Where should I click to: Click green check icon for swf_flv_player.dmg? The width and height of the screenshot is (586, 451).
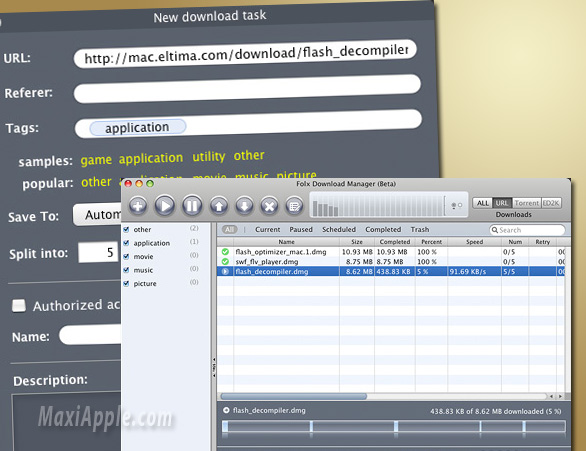tap(225, 262)
